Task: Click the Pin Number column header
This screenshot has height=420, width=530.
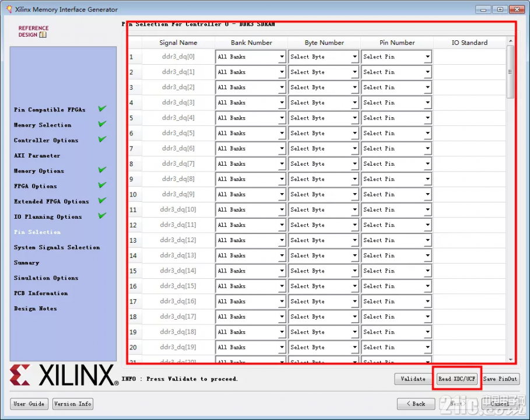Action: [397, 43]
